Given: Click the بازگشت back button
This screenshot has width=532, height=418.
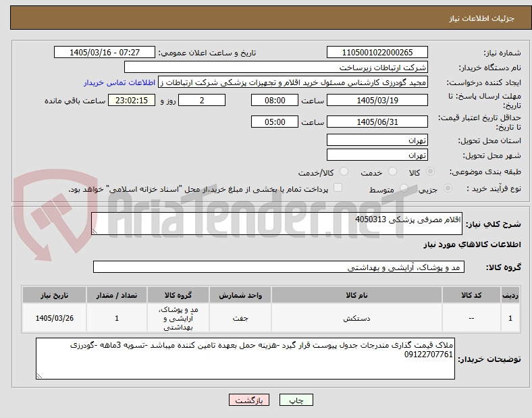Looking at the screenshot, I should (x=249, y=400).
